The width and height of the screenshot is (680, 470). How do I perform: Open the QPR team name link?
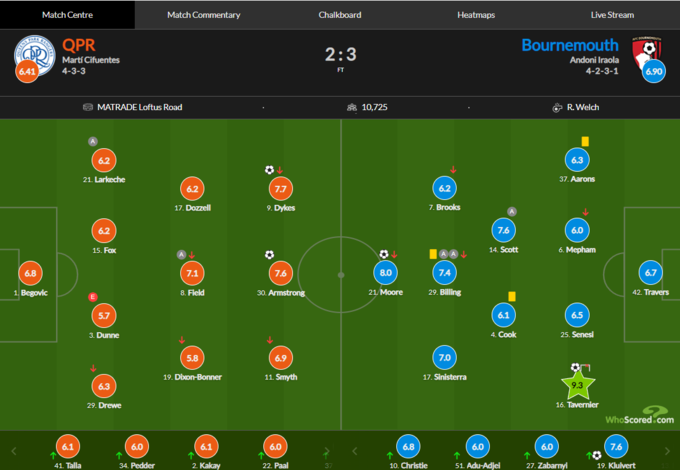[x=78, y=45]
